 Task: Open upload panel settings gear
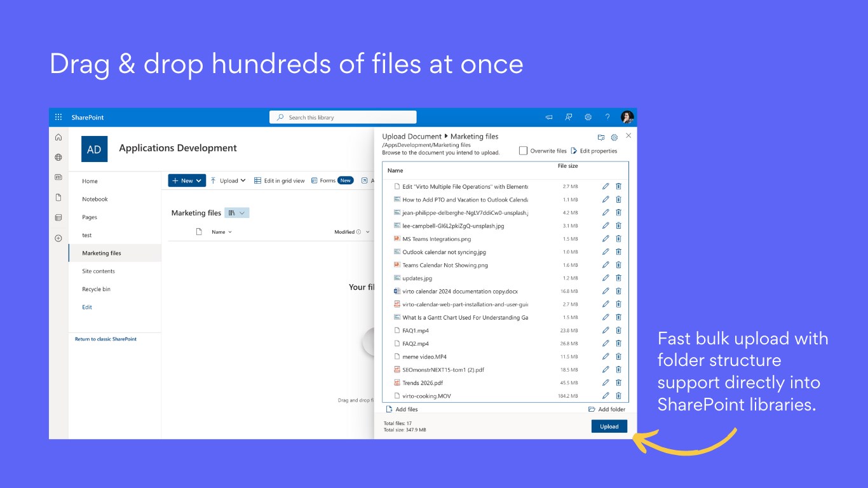coord(614,137)
